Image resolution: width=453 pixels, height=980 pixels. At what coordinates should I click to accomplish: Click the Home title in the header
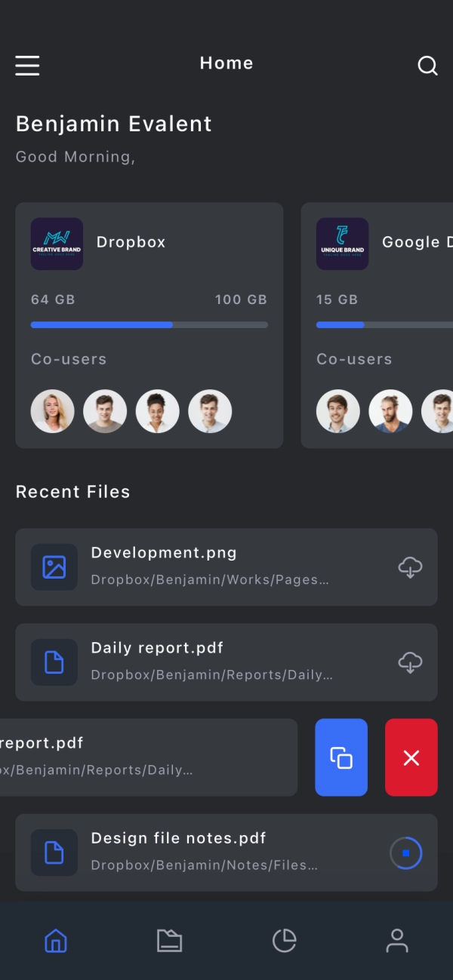click(226, 63)
